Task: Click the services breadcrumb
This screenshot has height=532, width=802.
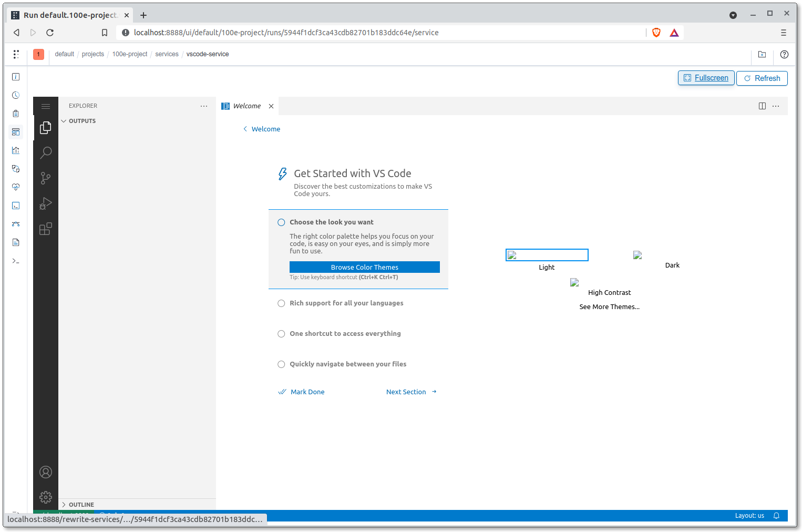Action: 167,54
